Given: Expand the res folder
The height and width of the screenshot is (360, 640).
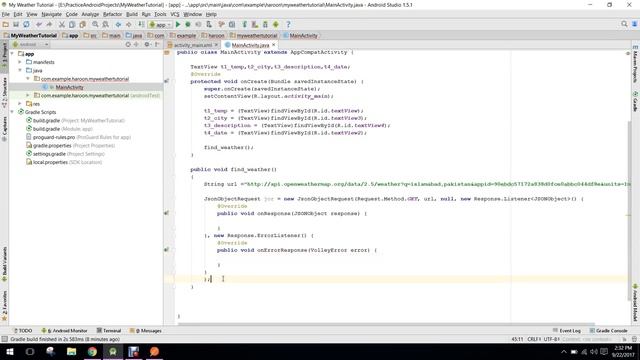Looking at the screenshot, I should [20, 104].
